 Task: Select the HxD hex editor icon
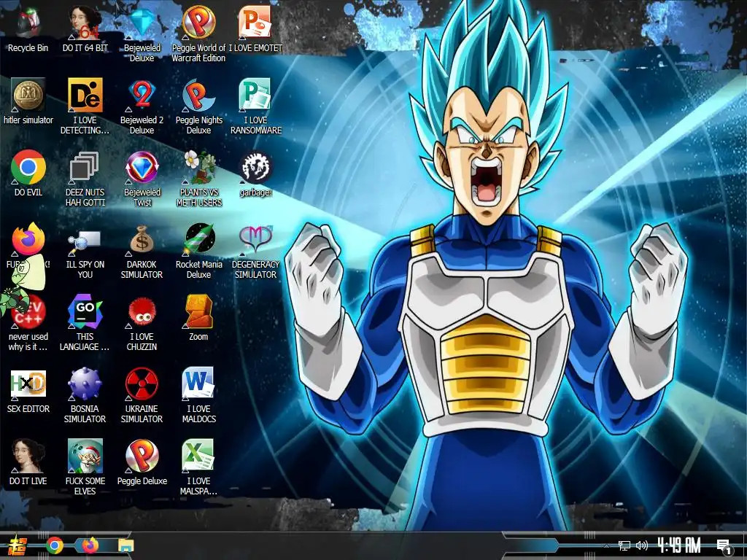tap(28, 390)
